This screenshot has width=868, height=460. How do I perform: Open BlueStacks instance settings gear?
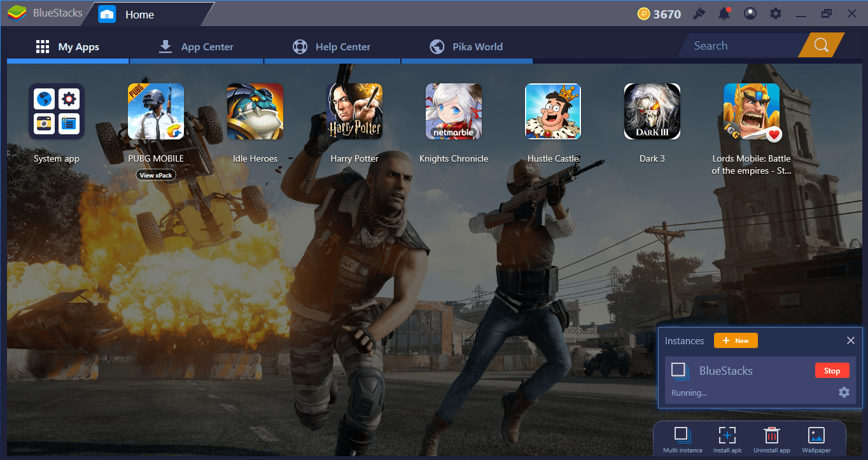tap(844, 392)
